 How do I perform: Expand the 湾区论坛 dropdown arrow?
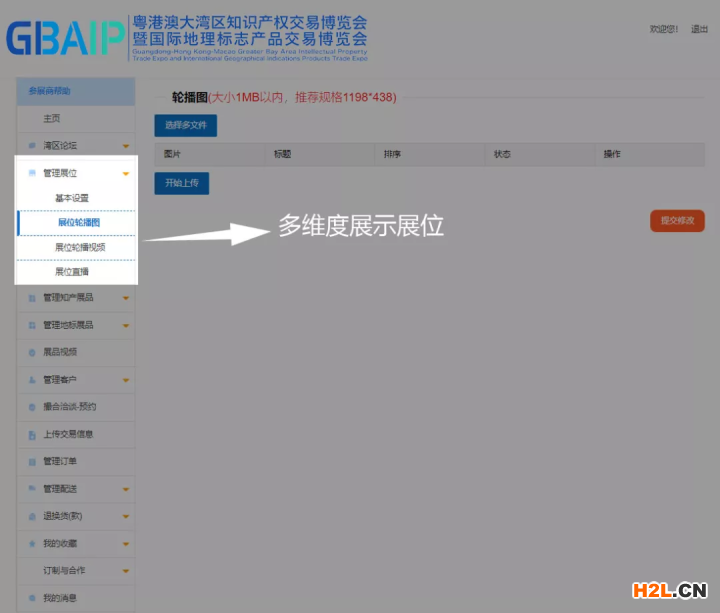(126, 146)
